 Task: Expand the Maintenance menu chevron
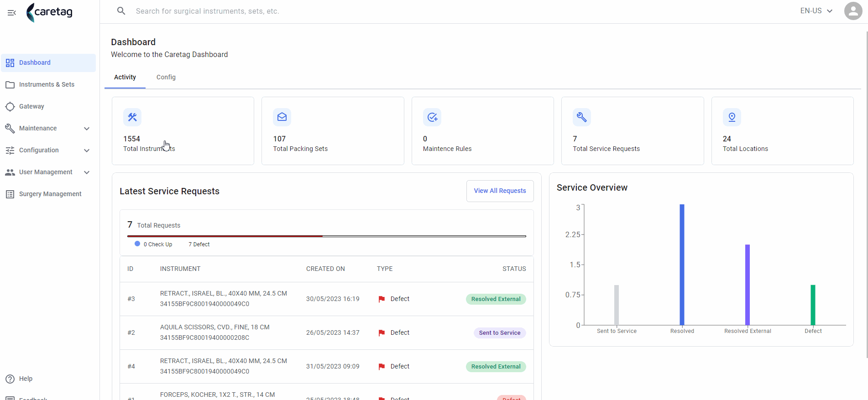tap(87, 129)
